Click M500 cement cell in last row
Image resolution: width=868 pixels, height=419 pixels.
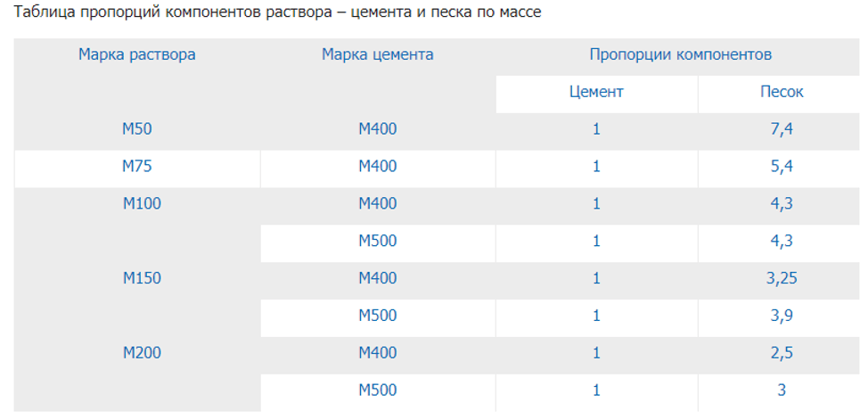click(x=378, y=390)
